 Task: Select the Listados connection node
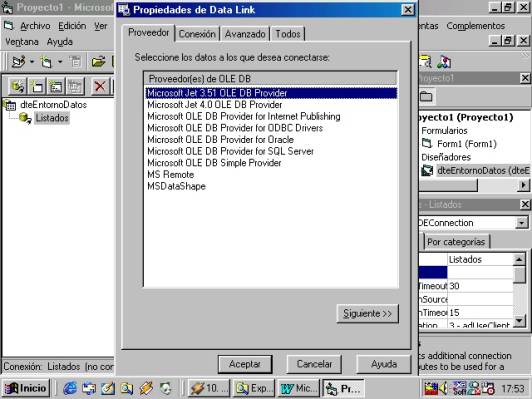(x=52, y=118)
